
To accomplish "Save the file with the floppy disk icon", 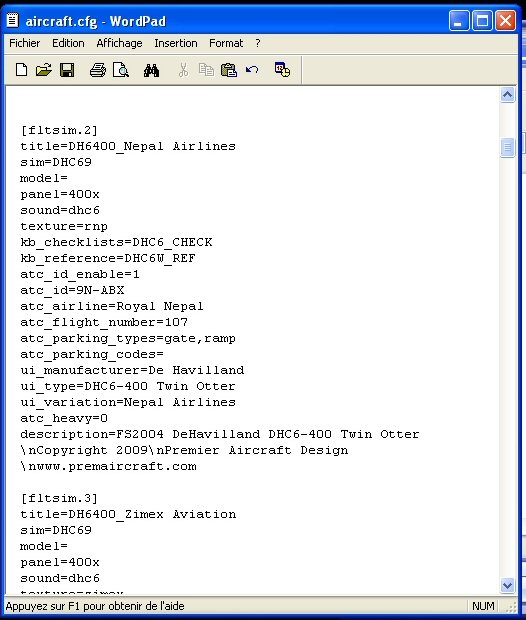I will tap(67, 70).
